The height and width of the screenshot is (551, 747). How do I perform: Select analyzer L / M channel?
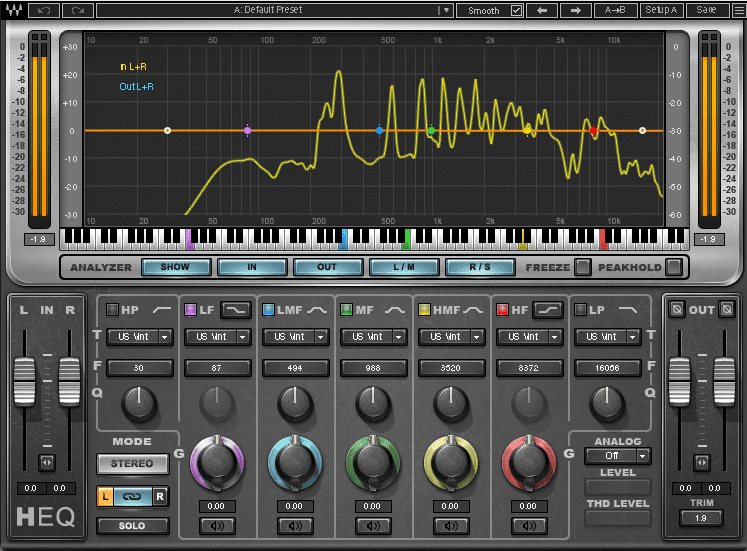tap(404, 267)
